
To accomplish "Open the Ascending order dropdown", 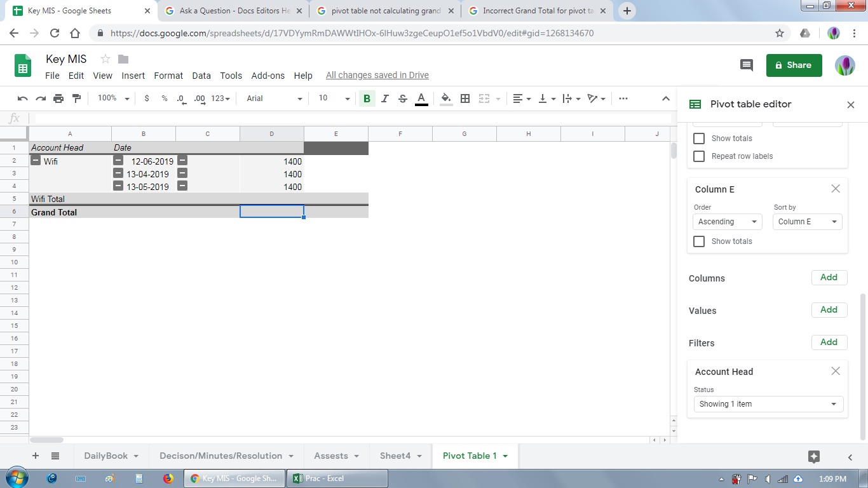I will point(727,221).
